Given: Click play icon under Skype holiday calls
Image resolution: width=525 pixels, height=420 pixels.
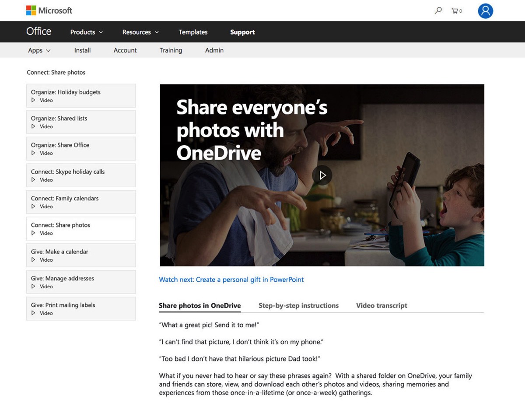Looking at the screenshot, I should pos(33,180).
